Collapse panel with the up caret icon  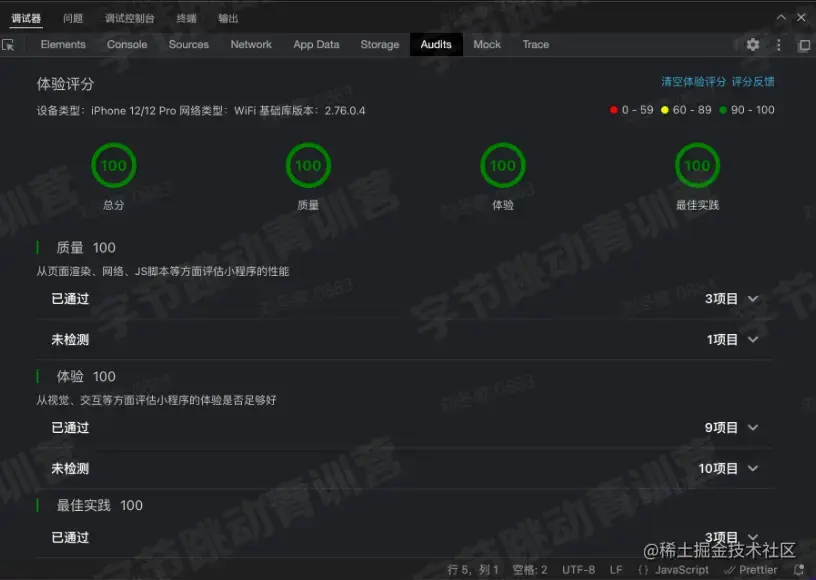[x=781, y=17]
